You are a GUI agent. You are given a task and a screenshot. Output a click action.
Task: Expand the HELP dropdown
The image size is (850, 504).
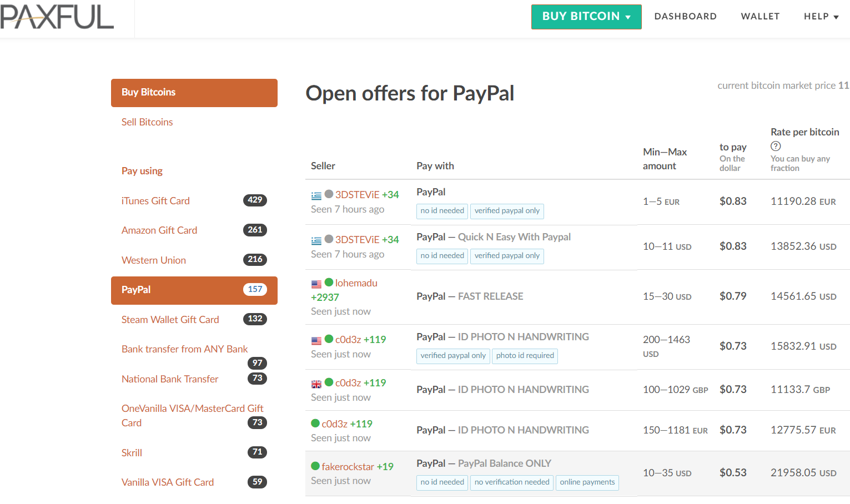[x=821, y=17]
